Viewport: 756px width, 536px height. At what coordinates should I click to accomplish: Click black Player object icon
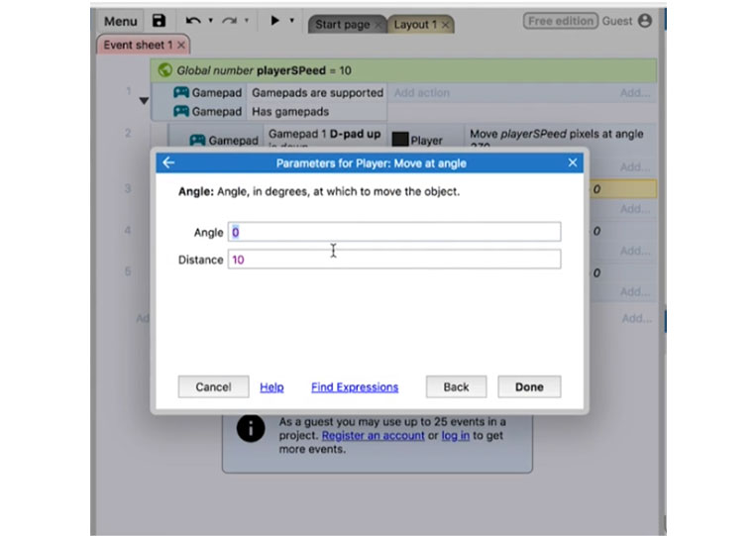(x=399, y=140)
